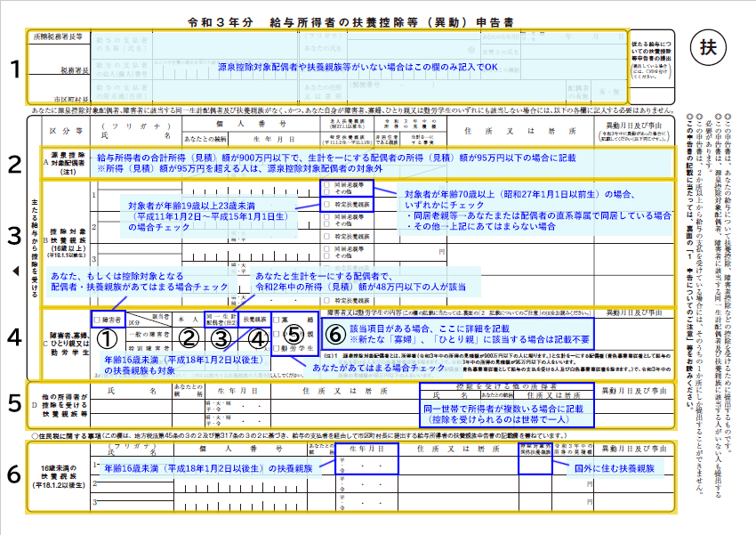Click note 対象者が年齢70歳以上（昭和27年1月1日以前生）
The height and width of the screenshot is (535, 756).
[x=520, y=194]
